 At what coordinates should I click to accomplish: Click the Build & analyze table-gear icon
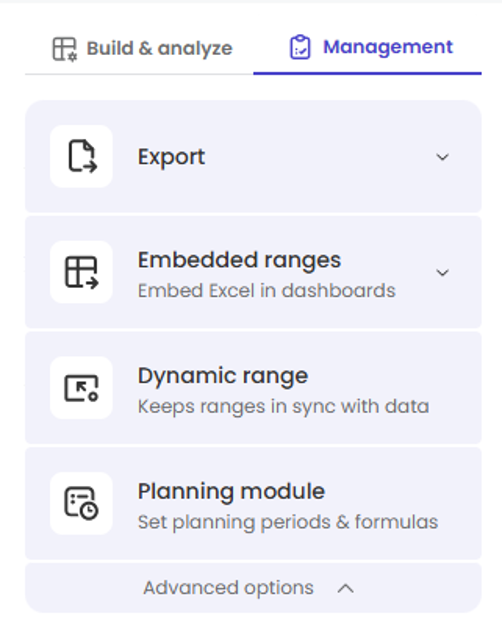click(x=65, y=49)
